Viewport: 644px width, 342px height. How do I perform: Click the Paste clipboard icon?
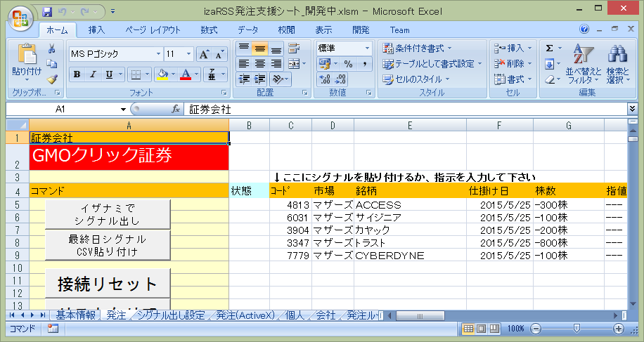[27, 54]
